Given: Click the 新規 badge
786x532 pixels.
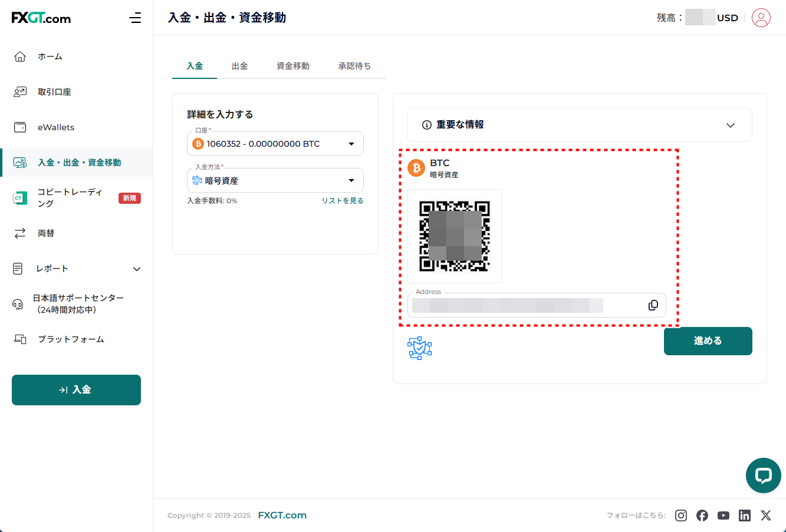Looking at the screenshot, I should click(x=130, y=198).
